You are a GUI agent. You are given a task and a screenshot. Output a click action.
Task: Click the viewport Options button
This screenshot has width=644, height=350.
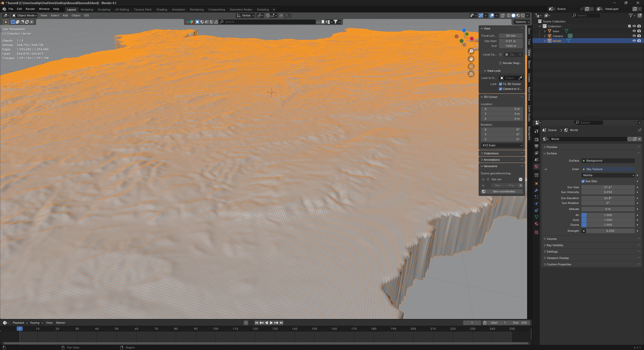coord(522,22)
